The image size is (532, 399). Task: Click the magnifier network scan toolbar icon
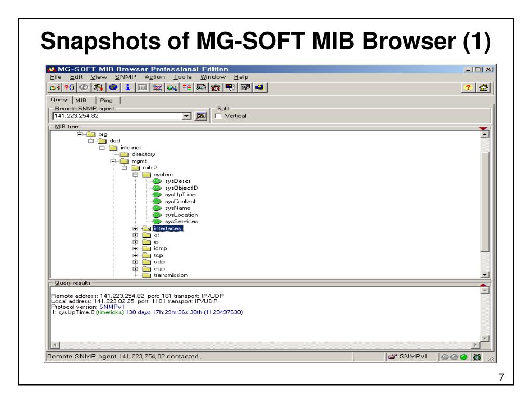(x=172, y=87)
